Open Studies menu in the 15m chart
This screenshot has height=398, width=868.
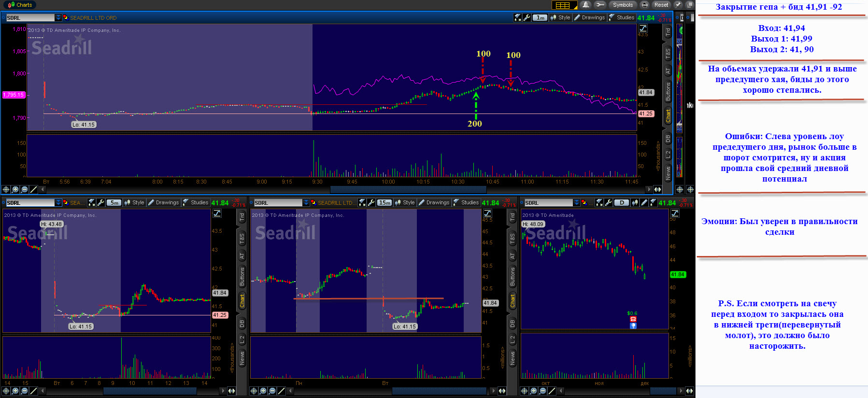pos(466,203)
